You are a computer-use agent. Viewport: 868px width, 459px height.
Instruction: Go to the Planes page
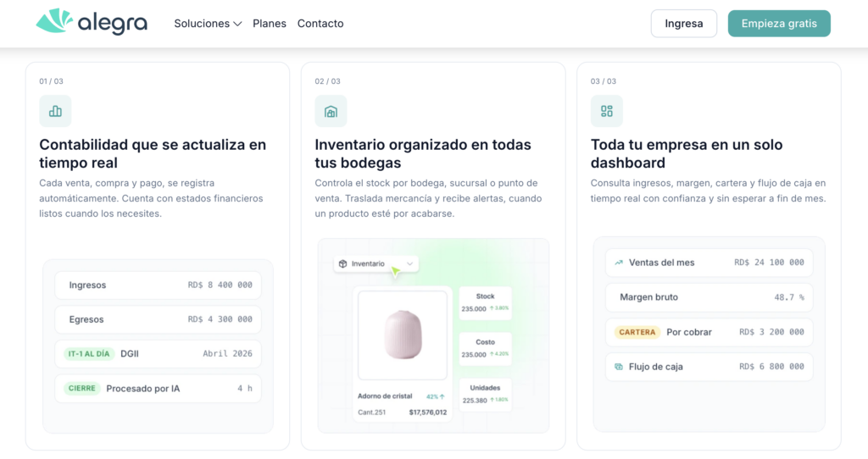(270, 23)
